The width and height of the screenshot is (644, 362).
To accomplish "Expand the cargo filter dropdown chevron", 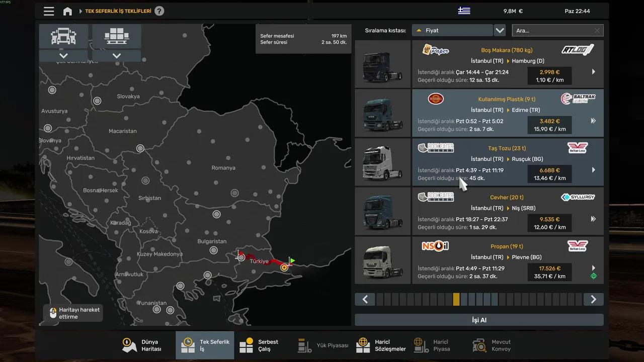I will coord(117,56).
